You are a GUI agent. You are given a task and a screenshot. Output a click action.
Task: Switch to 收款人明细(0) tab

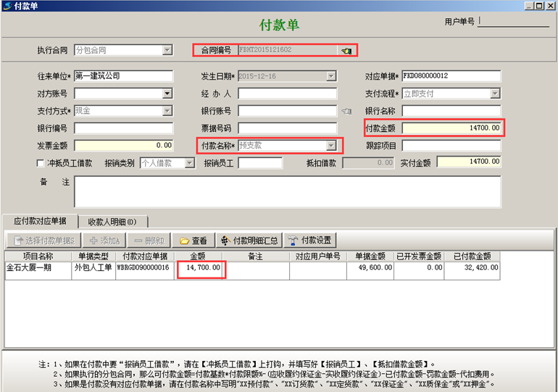pyautogui.click(x=117, y=221)
